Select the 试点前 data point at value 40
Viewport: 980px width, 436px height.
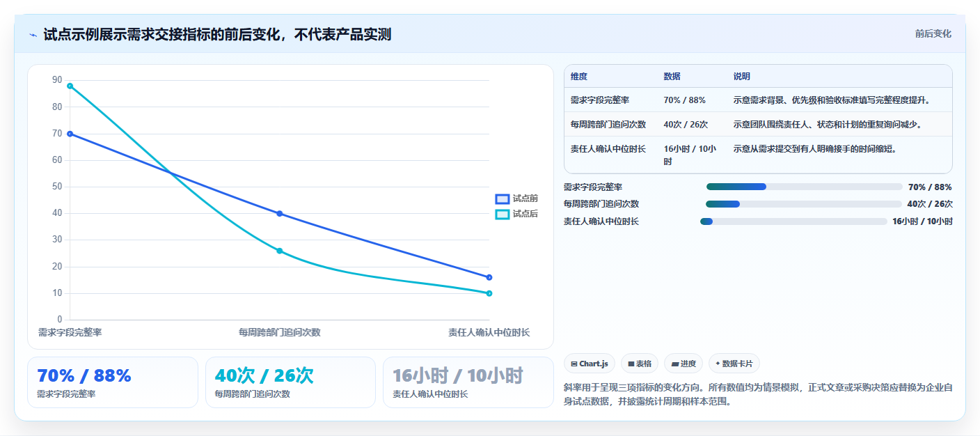[x=279, y=214]
